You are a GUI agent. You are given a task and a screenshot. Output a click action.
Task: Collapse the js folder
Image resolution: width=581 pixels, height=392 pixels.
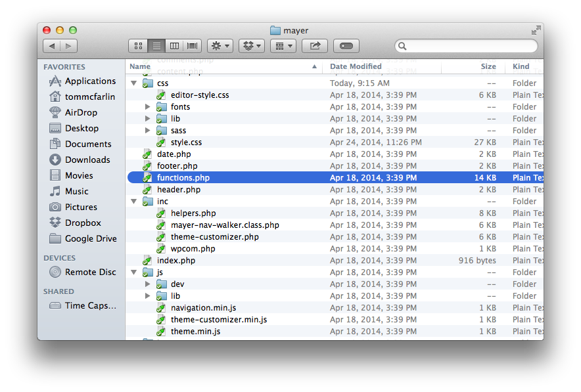[x=134, y=272]
